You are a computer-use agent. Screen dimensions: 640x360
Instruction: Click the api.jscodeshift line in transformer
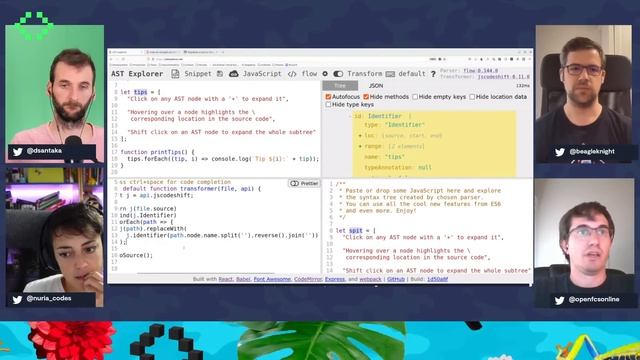pyautogui.click(x=157, y=196)
